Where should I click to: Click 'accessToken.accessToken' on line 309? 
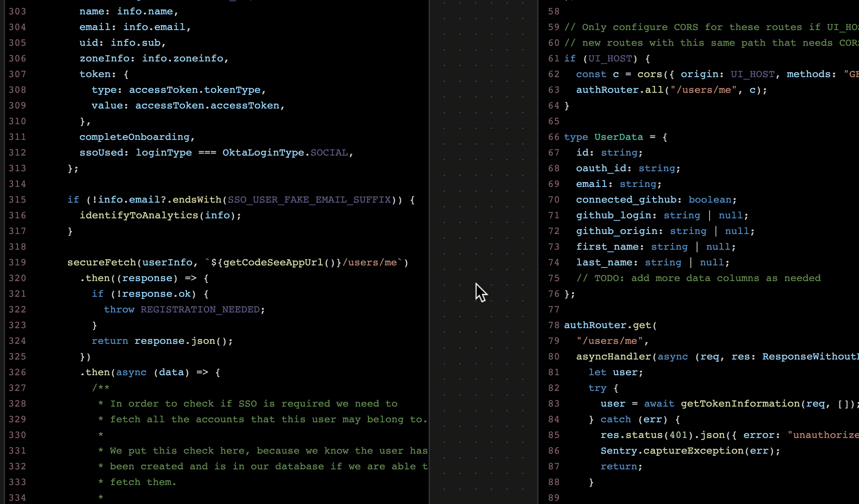(x=207, y=105)
